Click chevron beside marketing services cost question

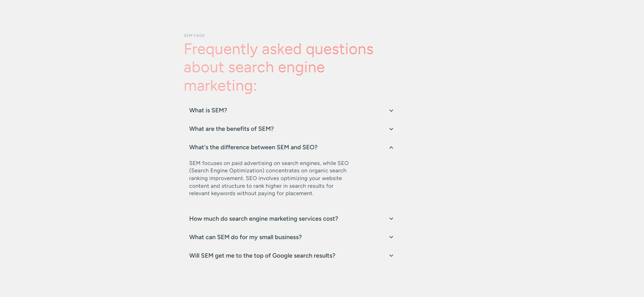(x=391, y=219)
